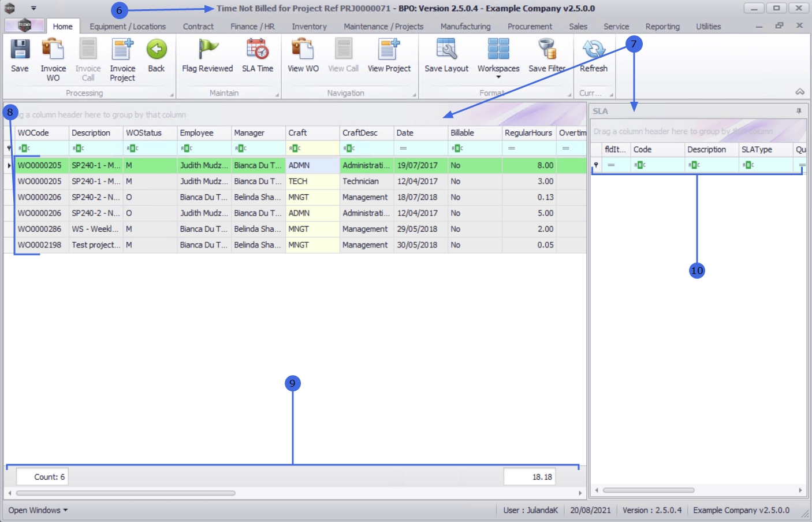This screenshot has width=812, height=522.
Task: Click the View WO ribbon icon
Action: (303, 50)
